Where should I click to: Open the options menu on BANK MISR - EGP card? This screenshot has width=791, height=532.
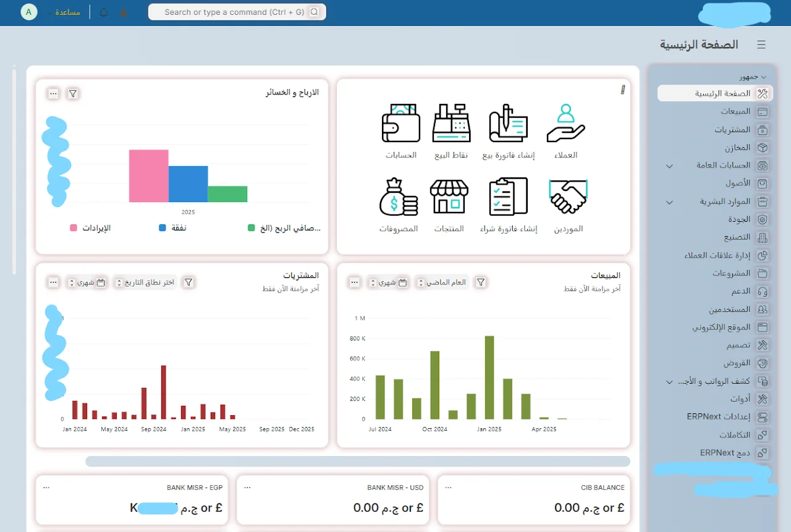[46, 488]
